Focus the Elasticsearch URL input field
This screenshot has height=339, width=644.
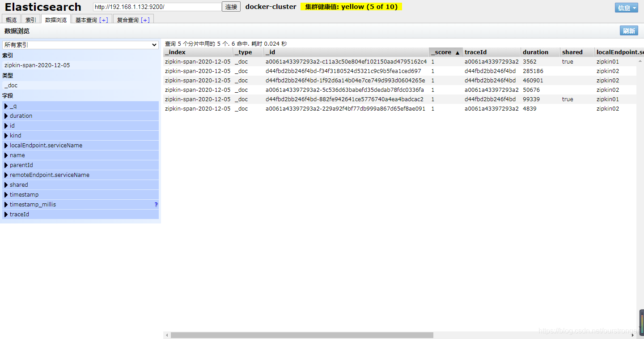pyautogui.click(x=157, y=7)
